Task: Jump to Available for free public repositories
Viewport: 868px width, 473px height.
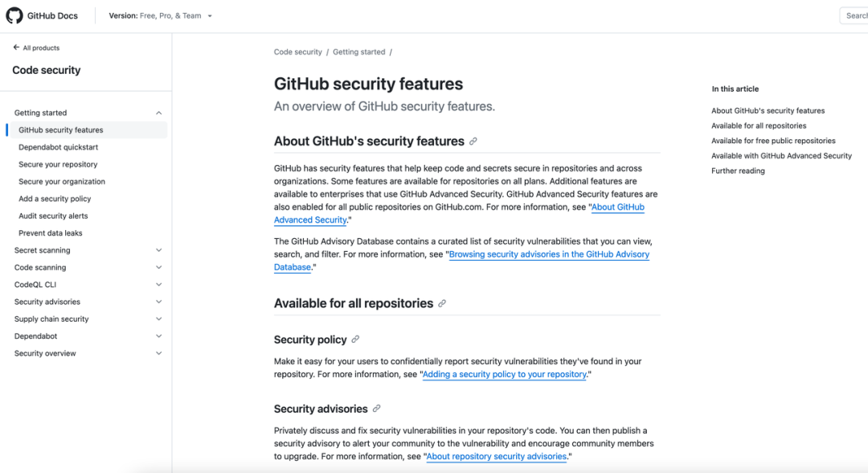Action: click(x=773, y=141)
